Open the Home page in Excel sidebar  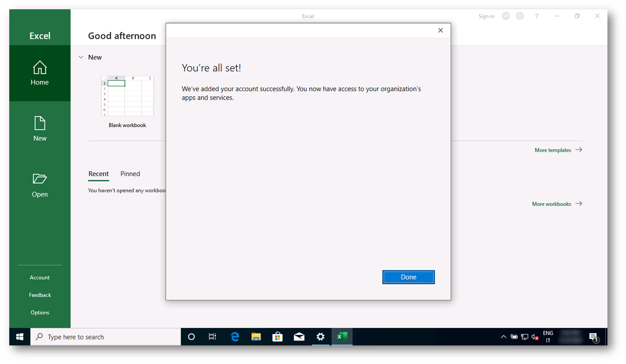(x=40, y=73)
